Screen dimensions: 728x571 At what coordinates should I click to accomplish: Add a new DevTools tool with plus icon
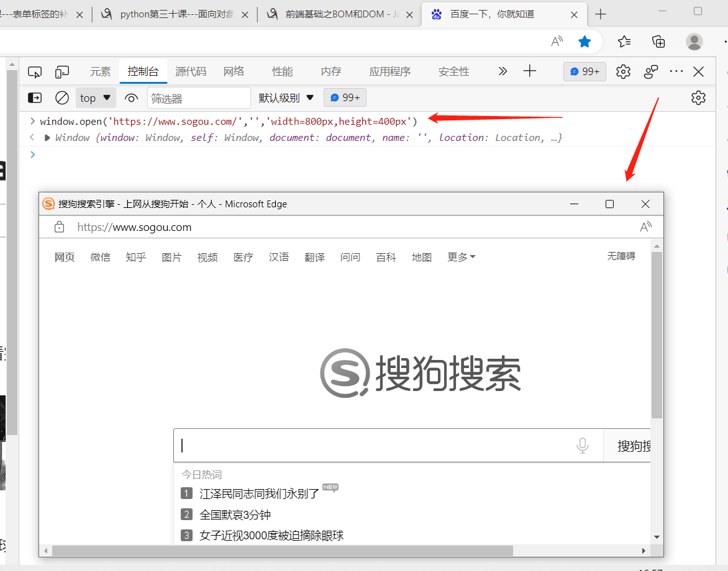pyautogui.click(x=530, y=71)
